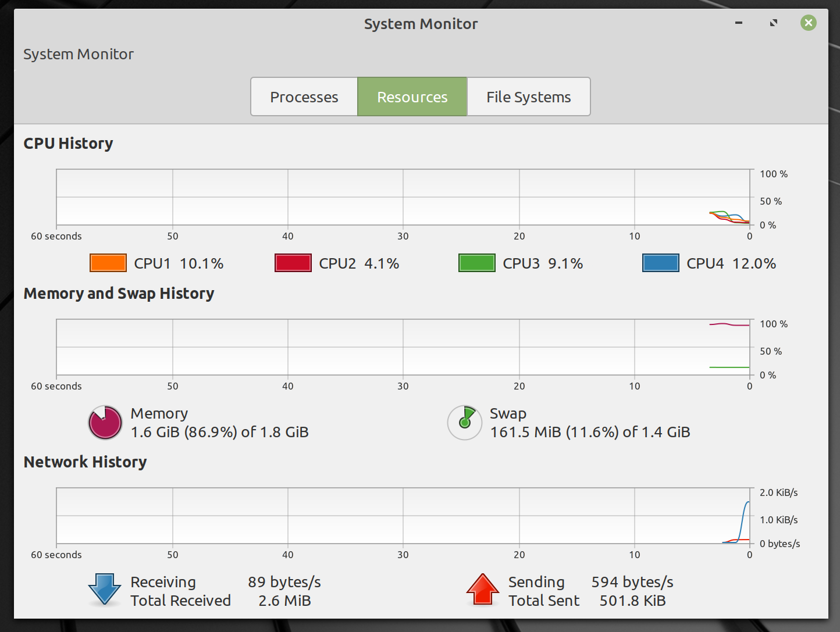Click the System Monitor header label
This screenshot has height=632, width=840.
click(79, 54)
